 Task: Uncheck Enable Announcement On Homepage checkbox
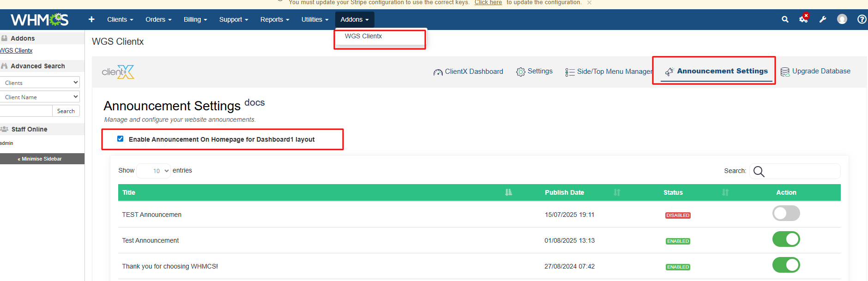pos(121,139)
